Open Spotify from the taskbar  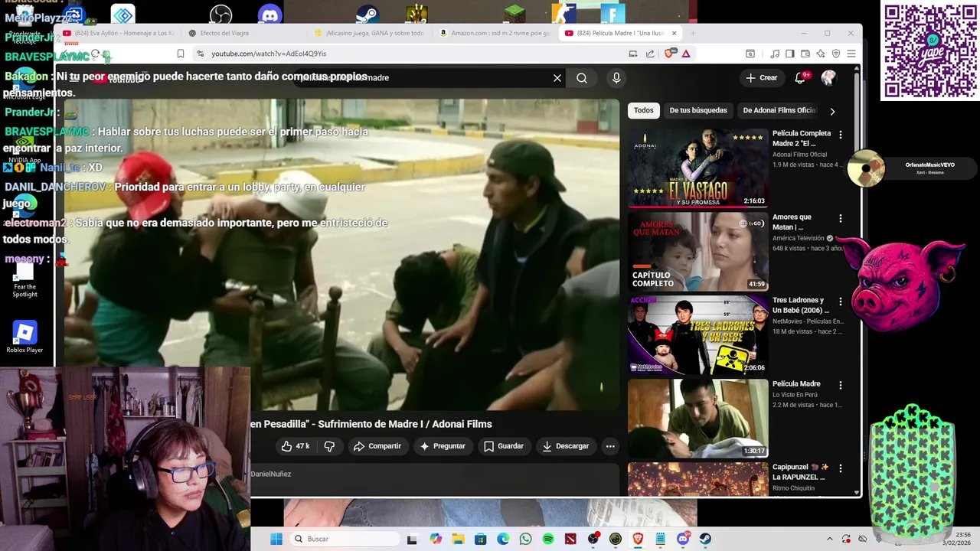pyautogui.click(x=548, y=539)
